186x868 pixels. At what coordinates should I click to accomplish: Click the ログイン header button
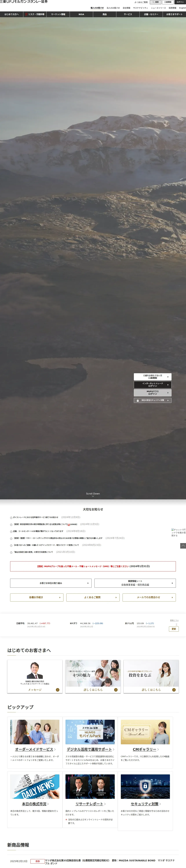pyautogui.click(x=180, y=2)
